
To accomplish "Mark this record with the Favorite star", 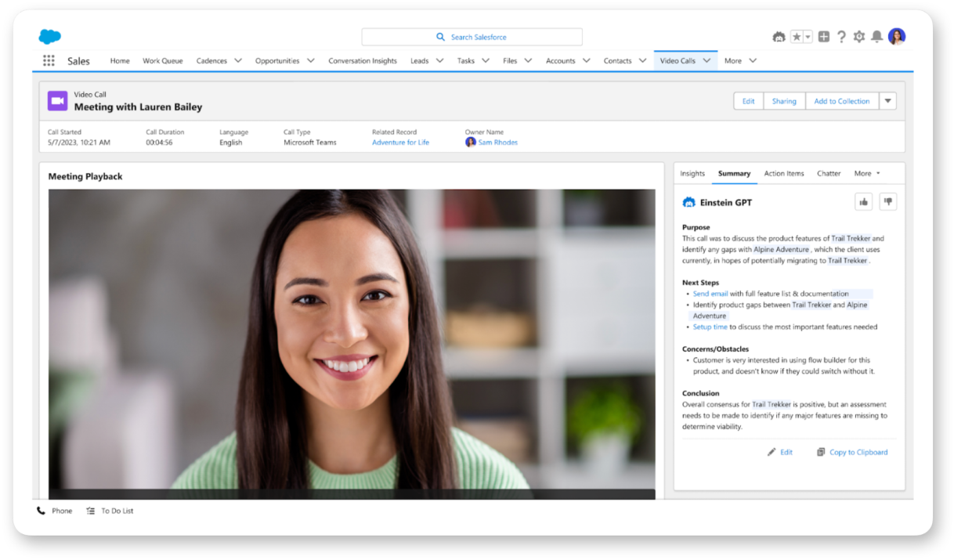I will pos(797,36).
